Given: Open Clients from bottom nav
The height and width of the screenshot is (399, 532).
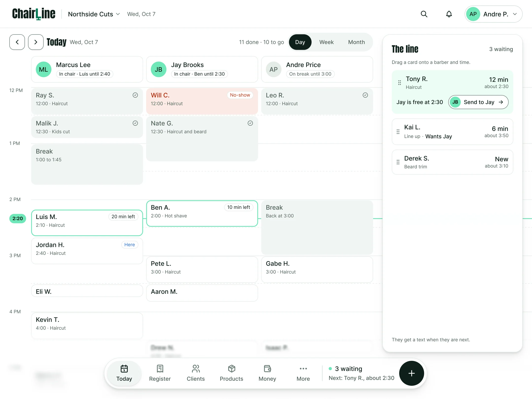Looking at the screenshot, I should click(x=196, y=373).
